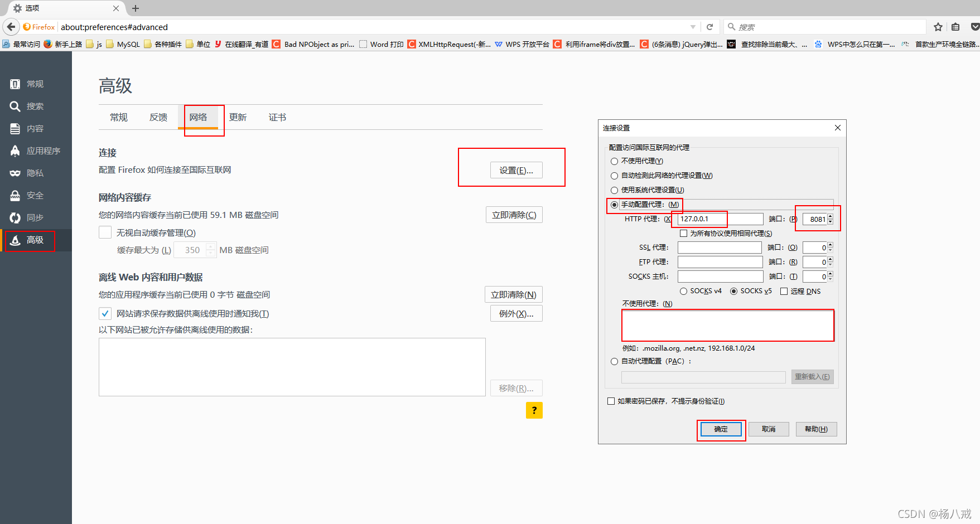Viewport: 980px width, 524px height.
Task: Click the SSL 代理 port stepper up arrow
Action: click(831, 244)
